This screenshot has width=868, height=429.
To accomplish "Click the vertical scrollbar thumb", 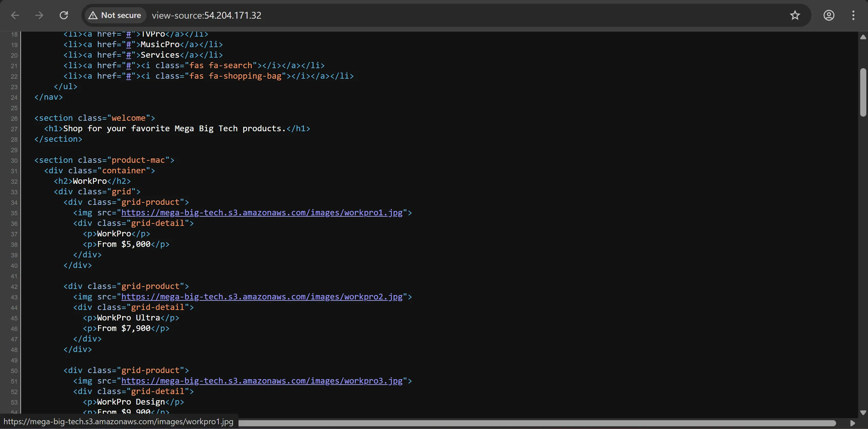I will 863,92.
